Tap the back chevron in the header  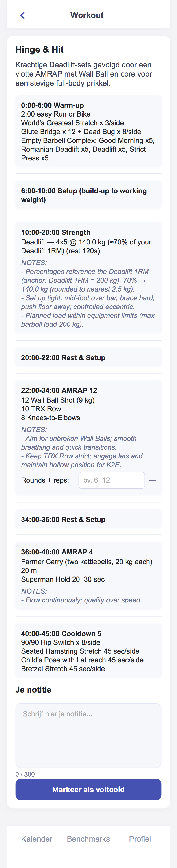(22, 15)
